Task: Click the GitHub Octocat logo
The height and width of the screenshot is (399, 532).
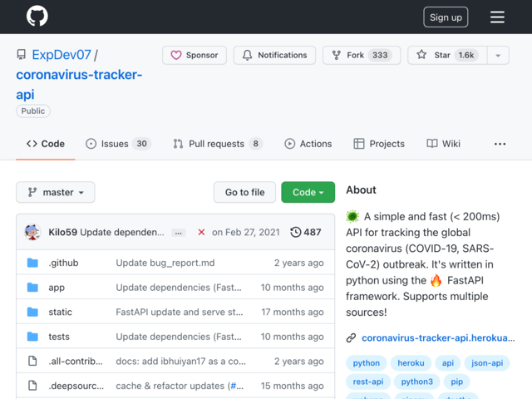Action: pyautogui.click(x=37, y=16)
